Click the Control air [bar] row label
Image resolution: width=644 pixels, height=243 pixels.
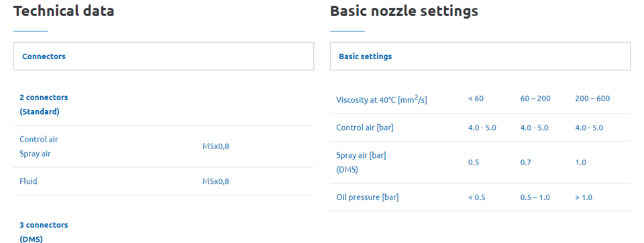(x=365, y=128)
